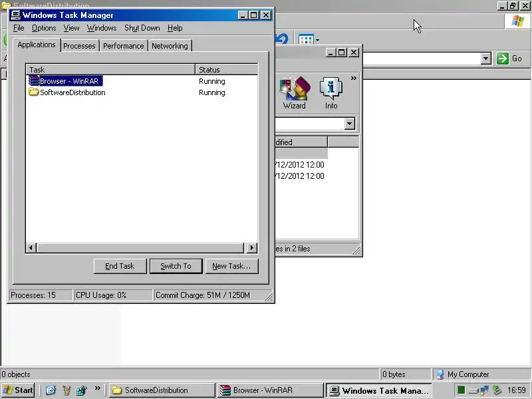This screenshot has width=532, height=399.
Task: Click the WinRAR status bar files count
Action: pyautogui.click(x=293, y=249)
